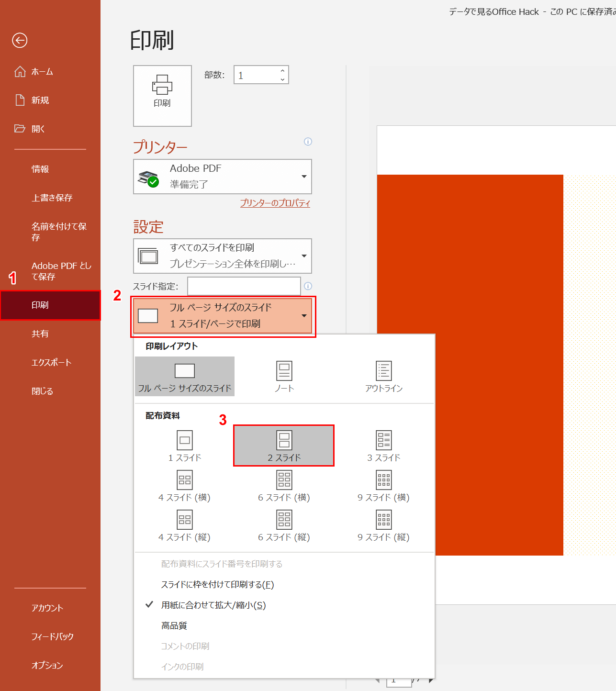Select the 4 スライド (縦) handout layout
This screenshot has width=616, height=691.
[x=185, y=525]
